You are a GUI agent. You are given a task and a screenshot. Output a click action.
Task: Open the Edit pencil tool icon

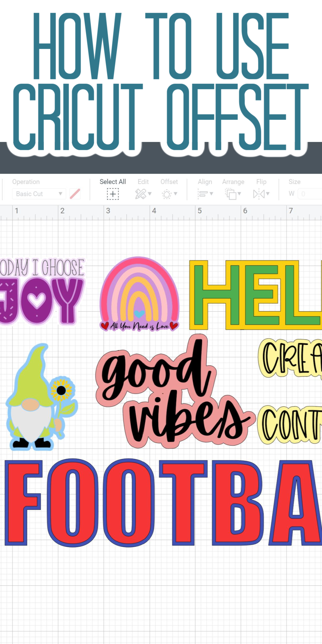click(x=140, y=194)
